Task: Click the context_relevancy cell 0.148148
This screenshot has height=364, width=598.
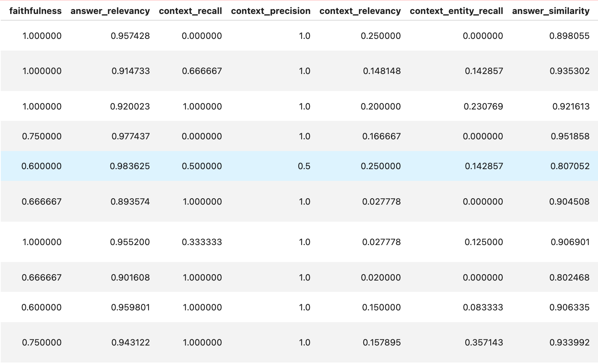Action: click(x=381, y=71)
